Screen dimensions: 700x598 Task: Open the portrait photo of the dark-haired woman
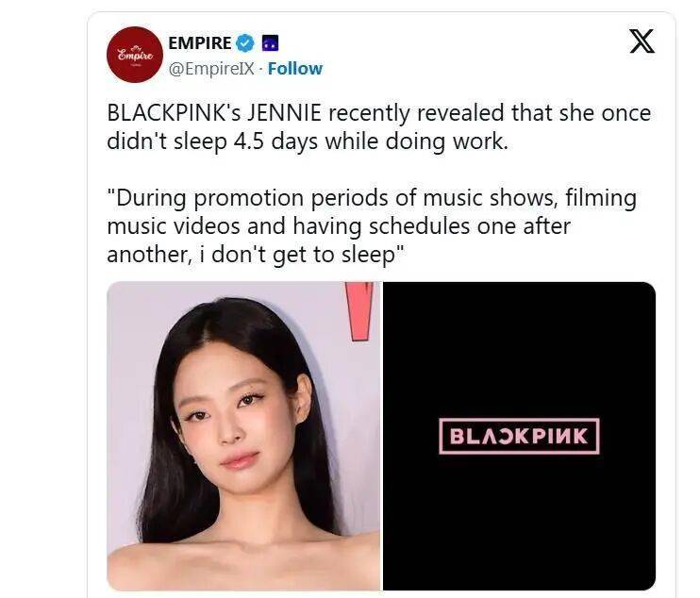243,436
